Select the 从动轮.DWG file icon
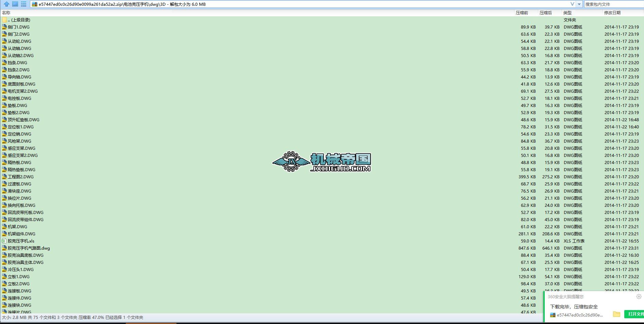The height and width of the screenshot is (324, 644). (x=4, y=41)
